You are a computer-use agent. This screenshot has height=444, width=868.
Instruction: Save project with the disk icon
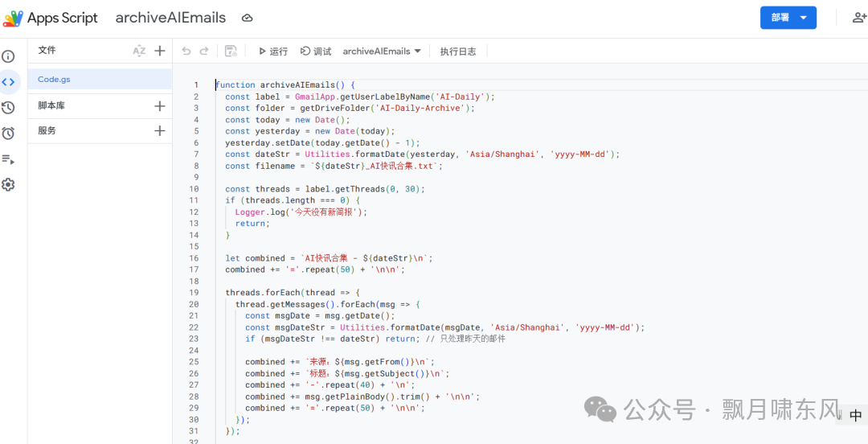[x=231, y=51]
